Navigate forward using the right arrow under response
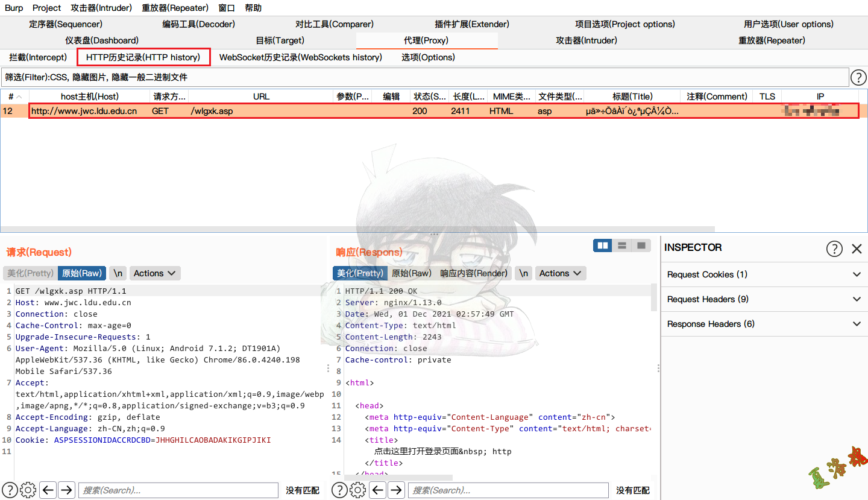Screen dimensions: 868x500 tap(396, 490)
